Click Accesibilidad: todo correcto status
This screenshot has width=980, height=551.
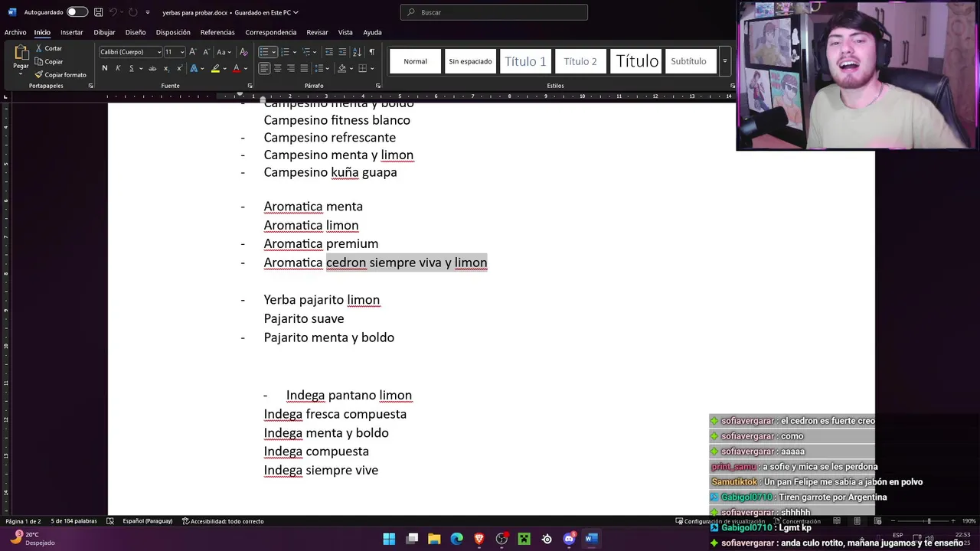click(223, 521)
